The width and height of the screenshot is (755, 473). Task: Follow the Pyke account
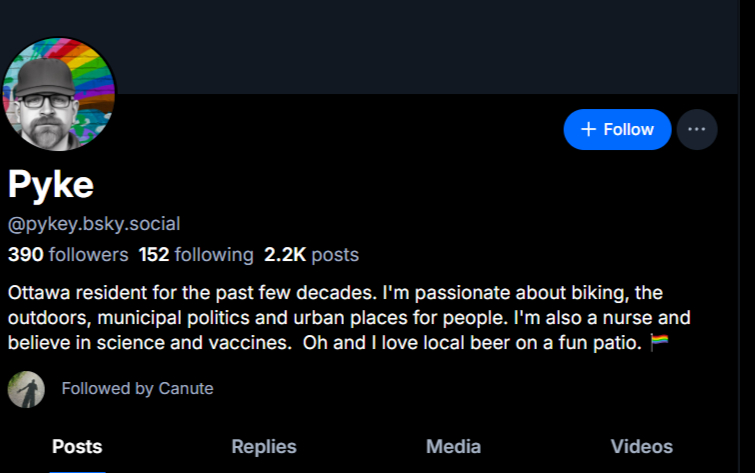(x=617, y=129)
